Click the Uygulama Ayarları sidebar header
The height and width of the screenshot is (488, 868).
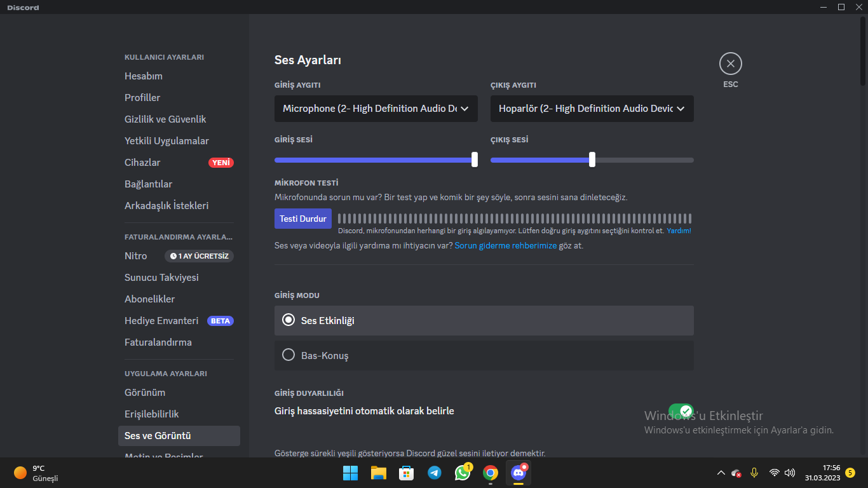[166, 374]
